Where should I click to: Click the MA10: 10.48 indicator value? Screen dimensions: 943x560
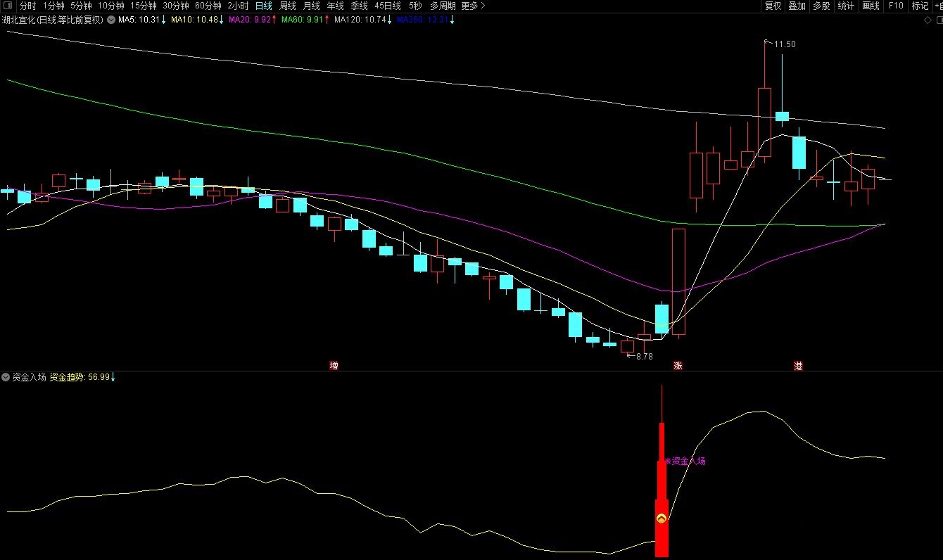198,20
